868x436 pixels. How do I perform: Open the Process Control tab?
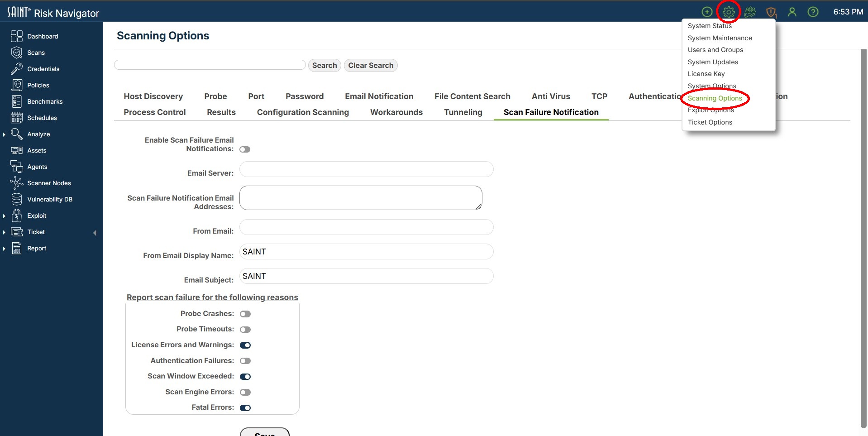pos(155,112)
